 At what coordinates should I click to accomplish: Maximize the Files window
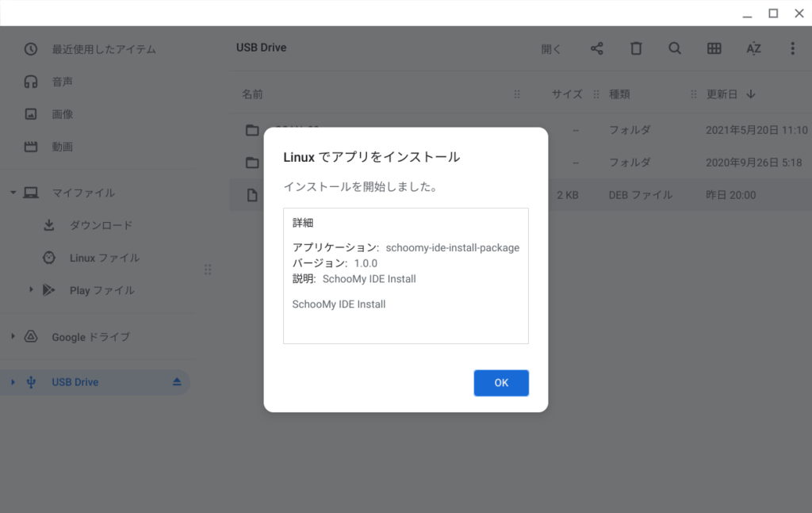(773, 13)
